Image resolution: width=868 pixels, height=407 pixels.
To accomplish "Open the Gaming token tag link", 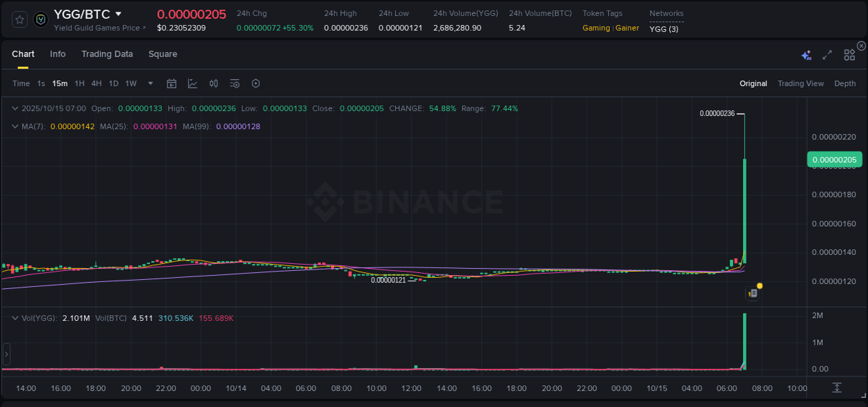I will (x=596, y=28).
